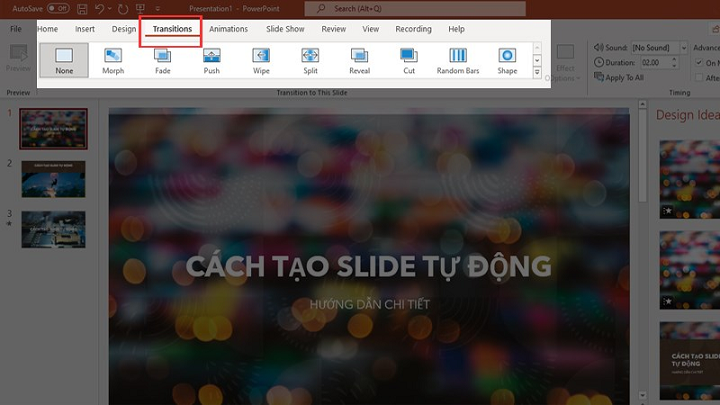Apply the Fade transition
This screenshot has width=720, height=405.
[163, 60]
